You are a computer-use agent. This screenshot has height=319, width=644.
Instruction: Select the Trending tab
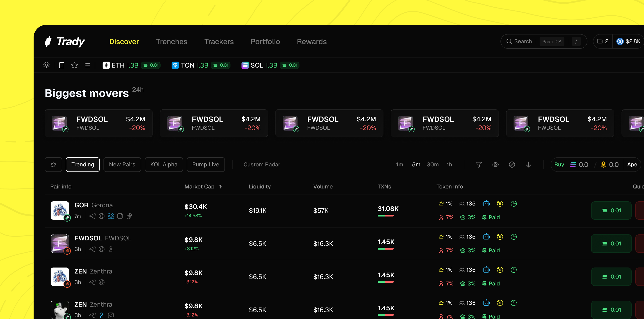tap(83, 165)
